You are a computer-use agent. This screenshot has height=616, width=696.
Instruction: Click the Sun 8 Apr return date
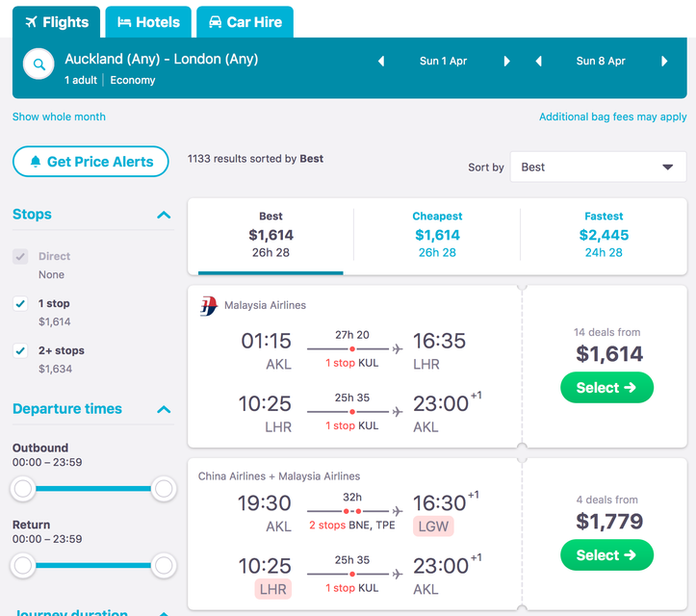[x=601, y=62]
